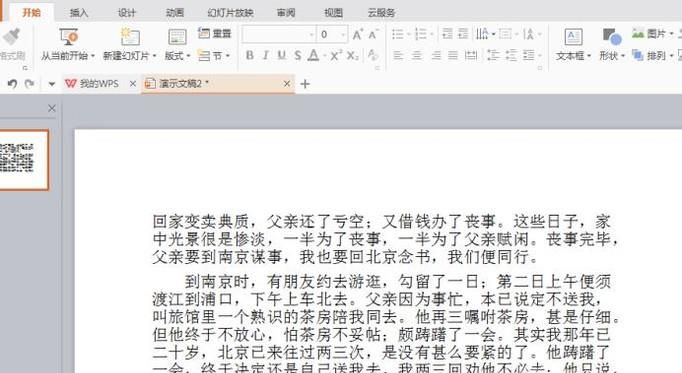Close the slide thumbnail pane
This screenshot has height=373, width=682.
click(52, 108)
